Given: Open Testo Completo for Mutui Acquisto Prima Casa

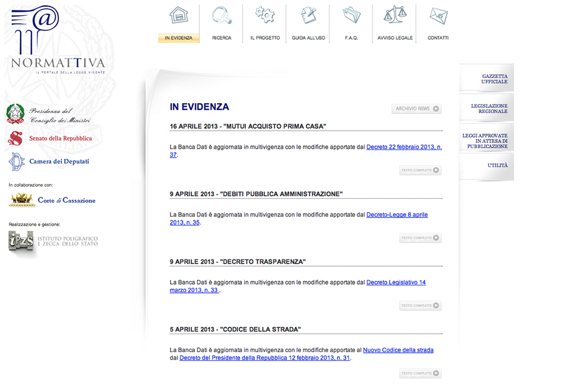Looking at the screenshot, I should coord(420,170).
